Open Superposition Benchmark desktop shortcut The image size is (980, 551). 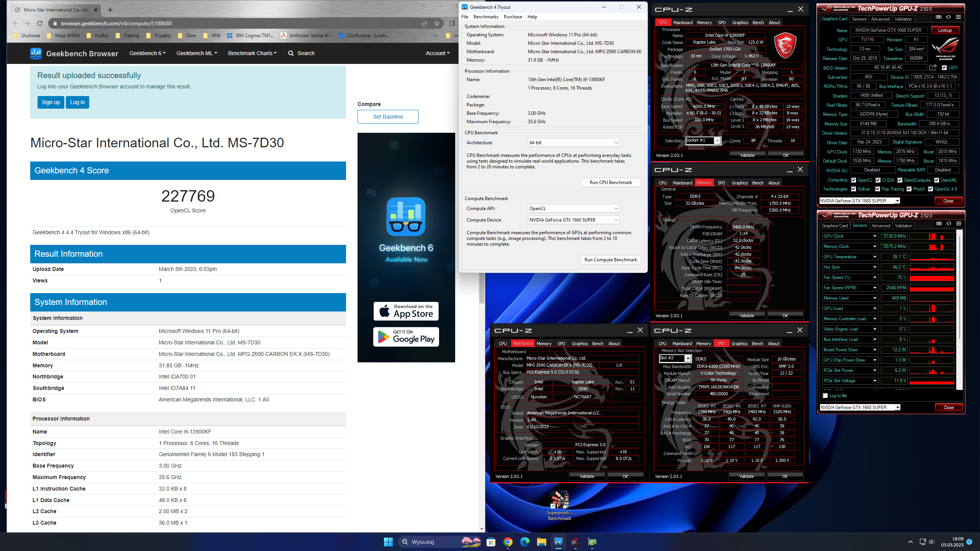[560, 505]
